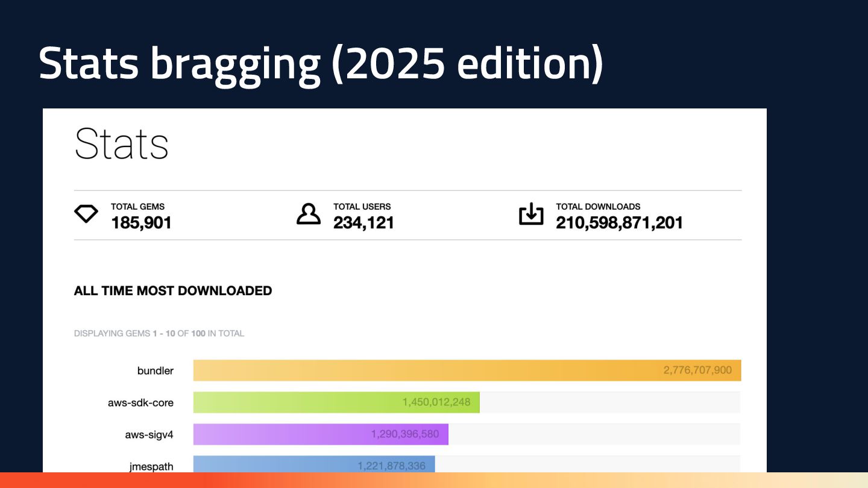Select total downloads value 210,598,871,201
The width and height of the screenshot is (868, 488).
[x=619, y=223]
